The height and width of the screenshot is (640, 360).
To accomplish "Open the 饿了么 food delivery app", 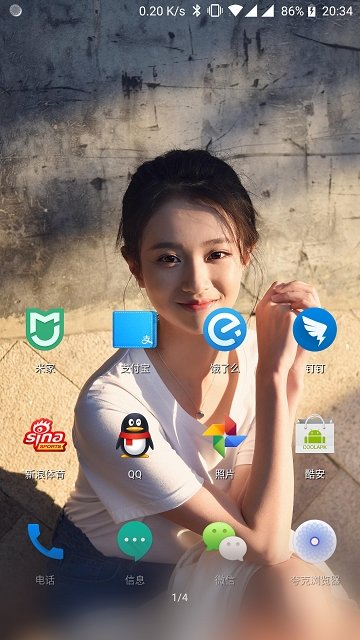I will 225,329.
